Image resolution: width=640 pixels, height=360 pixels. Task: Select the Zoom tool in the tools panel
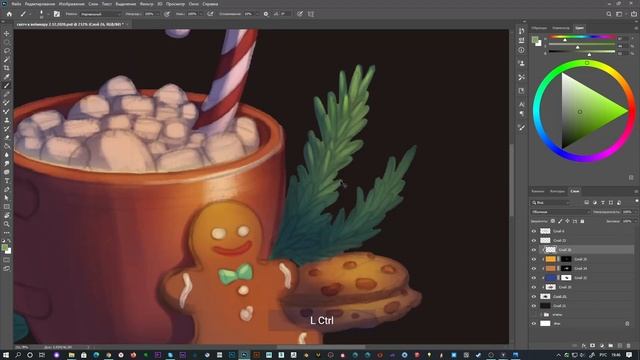[7, 224]
